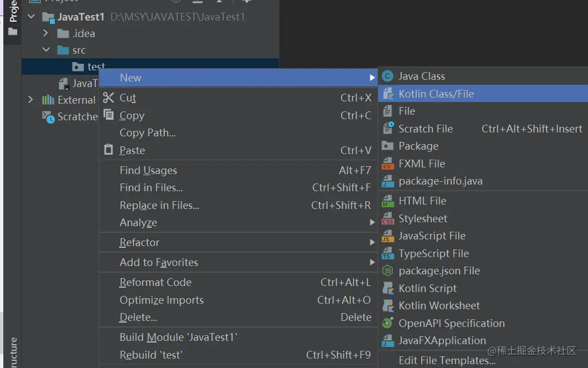Open Edit File Templates... entry
The height and width of the screenshot is (368, 588).
click(483, 360)
